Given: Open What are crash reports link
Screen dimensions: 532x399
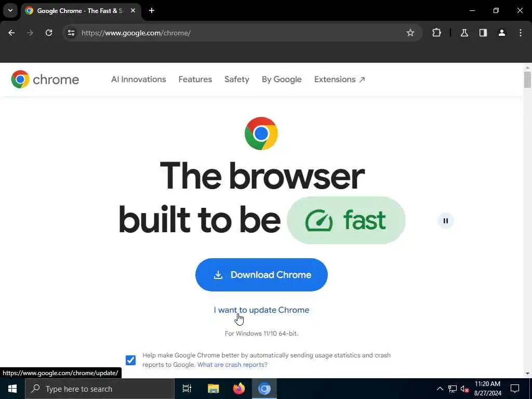Looking at the screenshot, I should click(x=232, y=365).
